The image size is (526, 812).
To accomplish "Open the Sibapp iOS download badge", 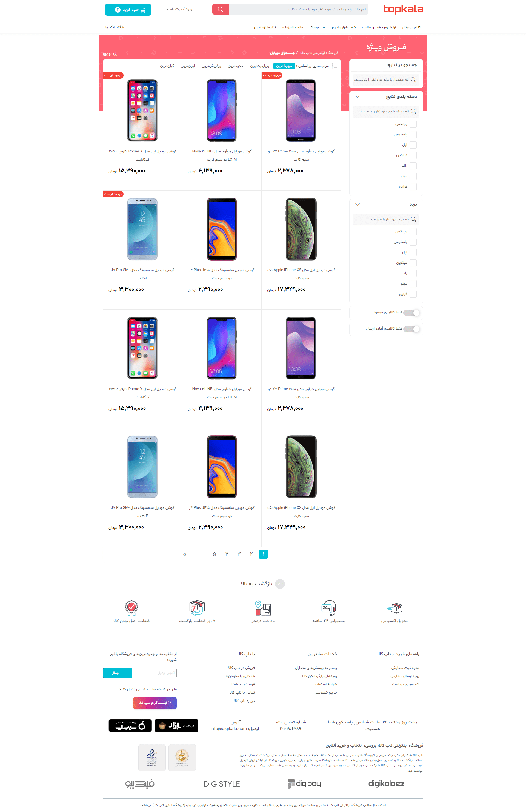I will pos(130,726).
